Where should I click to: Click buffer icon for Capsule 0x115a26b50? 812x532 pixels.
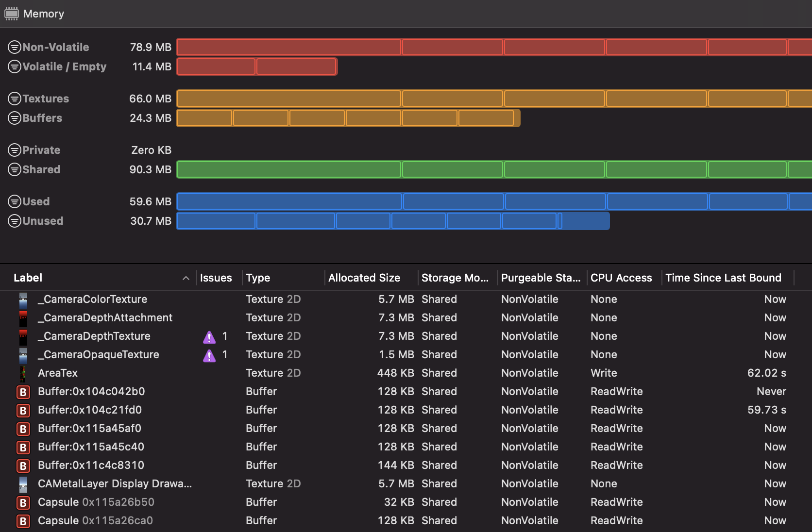point(23,502)
